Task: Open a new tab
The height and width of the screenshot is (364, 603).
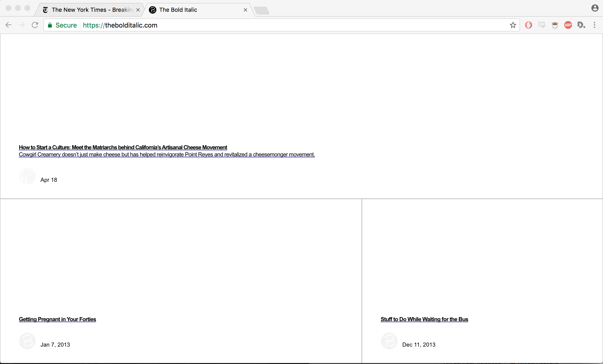Action: pos(262,11)
